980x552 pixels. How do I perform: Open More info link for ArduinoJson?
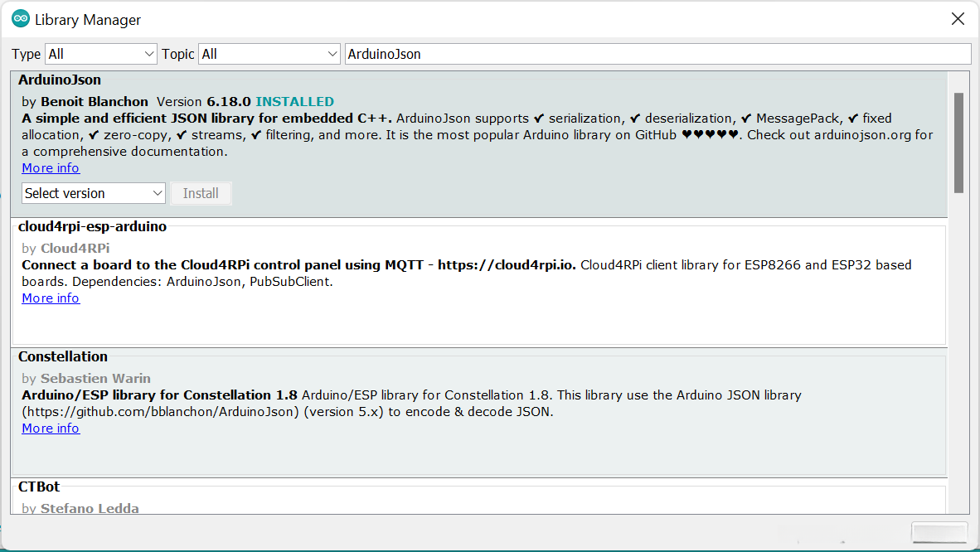coord(51,168)
